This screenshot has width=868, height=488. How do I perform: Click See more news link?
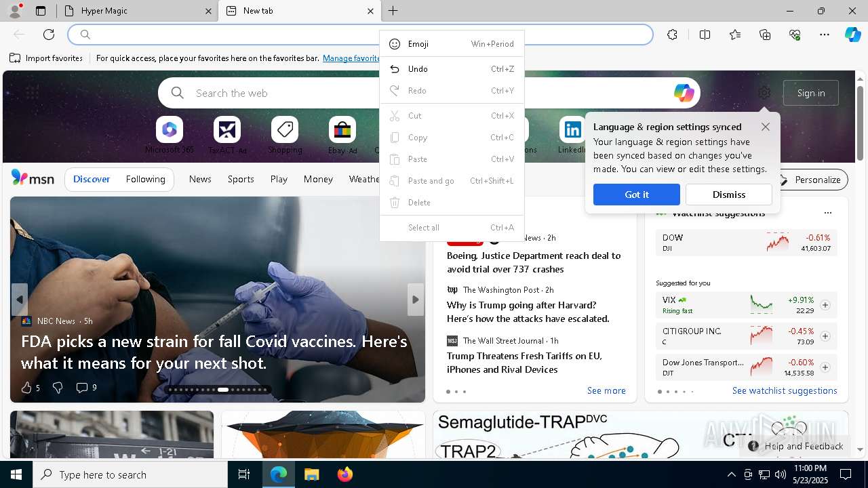click(x=606, y=390)
